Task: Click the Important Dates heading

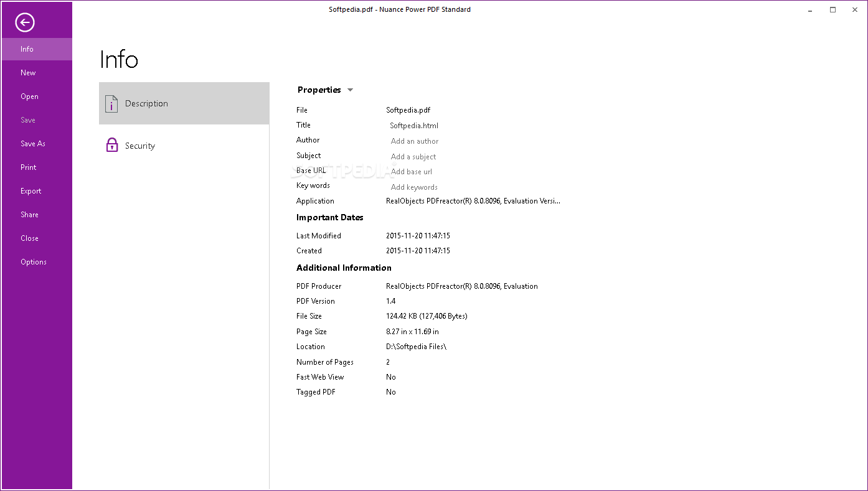Action: (x=330, y=217)
